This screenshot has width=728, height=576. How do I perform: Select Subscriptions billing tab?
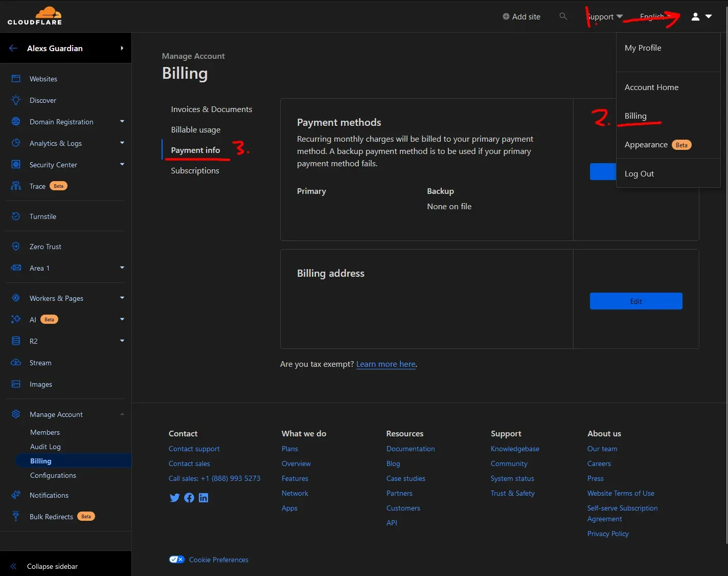click(195, 171)
